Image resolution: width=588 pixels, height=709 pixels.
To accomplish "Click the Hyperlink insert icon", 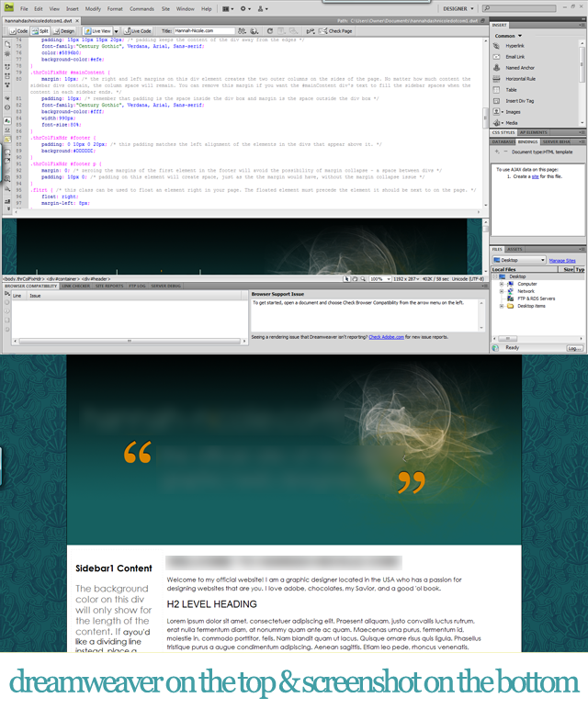I will (x=497, y=46).
